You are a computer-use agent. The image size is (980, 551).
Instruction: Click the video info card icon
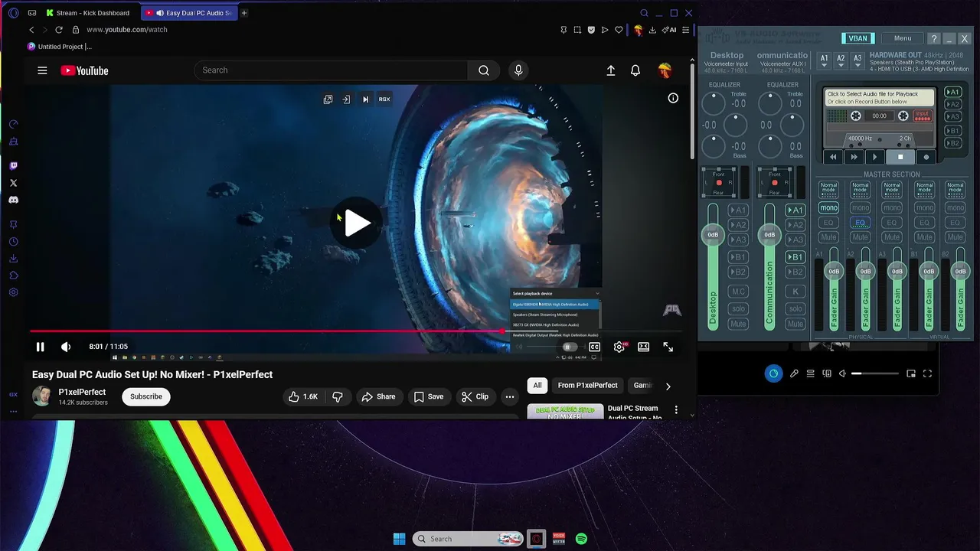pyautogui.click(x=673, y=98)
